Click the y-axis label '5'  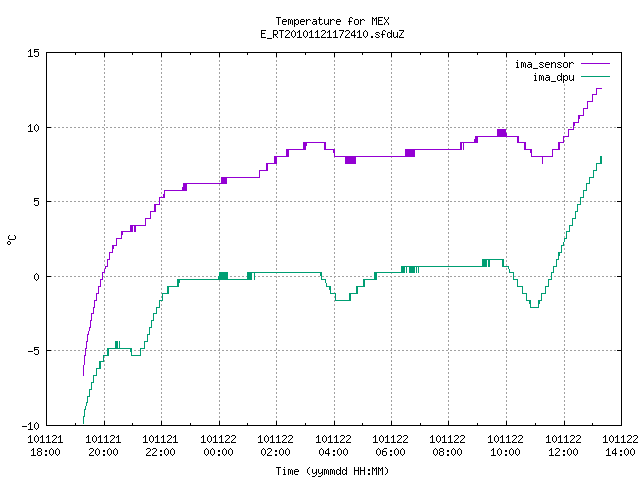click(37, 202)
